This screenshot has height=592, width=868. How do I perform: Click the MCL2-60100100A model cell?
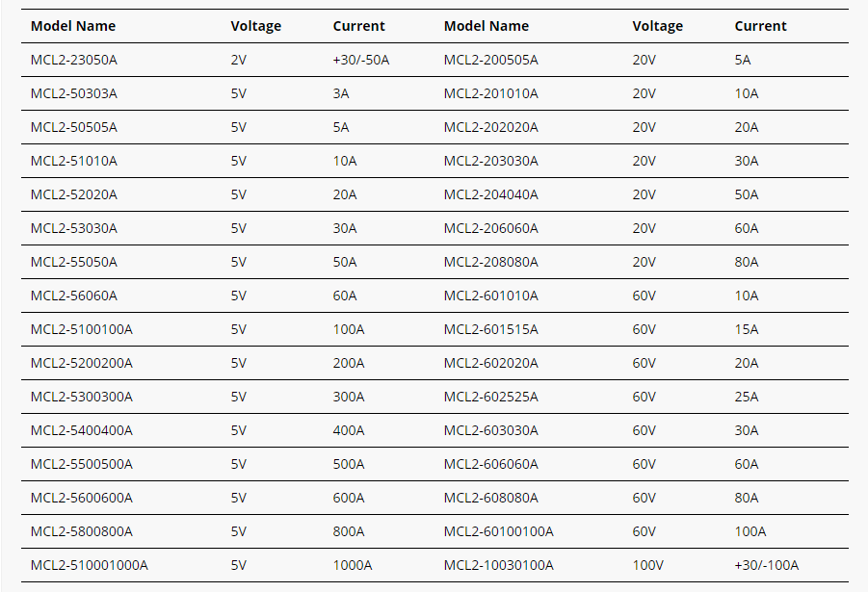click(x=499, y=531)
